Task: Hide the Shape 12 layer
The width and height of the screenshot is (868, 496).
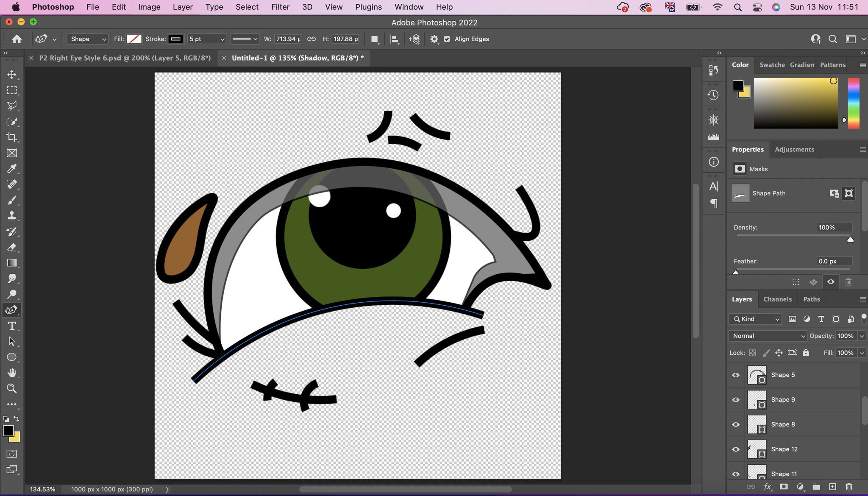Action: (x=736, y=449)
